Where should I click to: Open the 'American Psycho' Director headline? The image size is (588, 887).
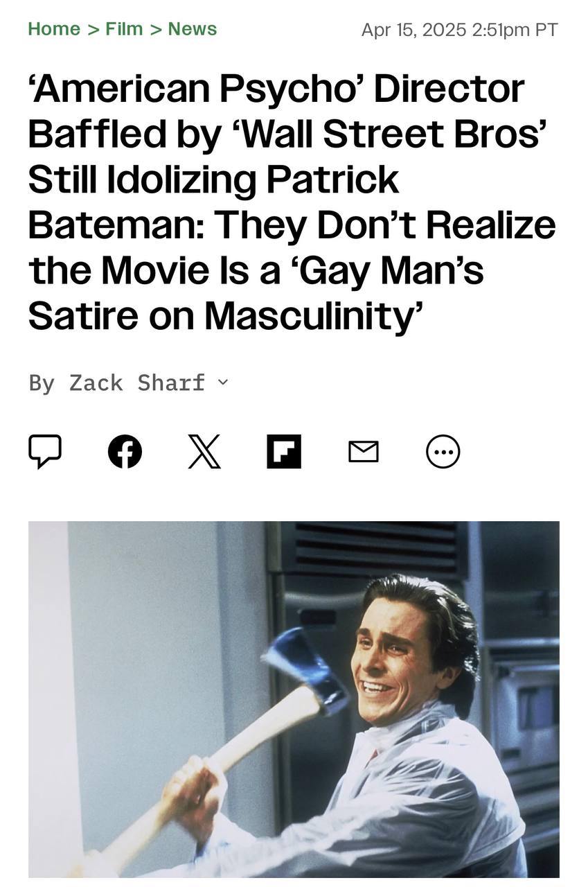coord(292,201)
